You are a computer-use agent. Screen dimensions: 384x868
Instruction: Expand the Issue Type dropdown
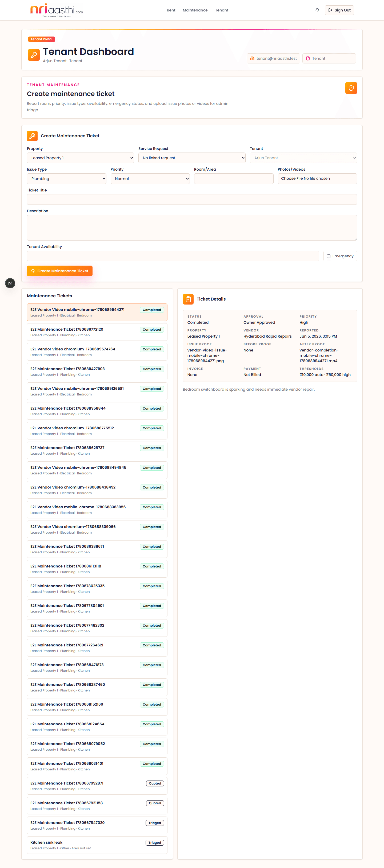pos(67,179)
